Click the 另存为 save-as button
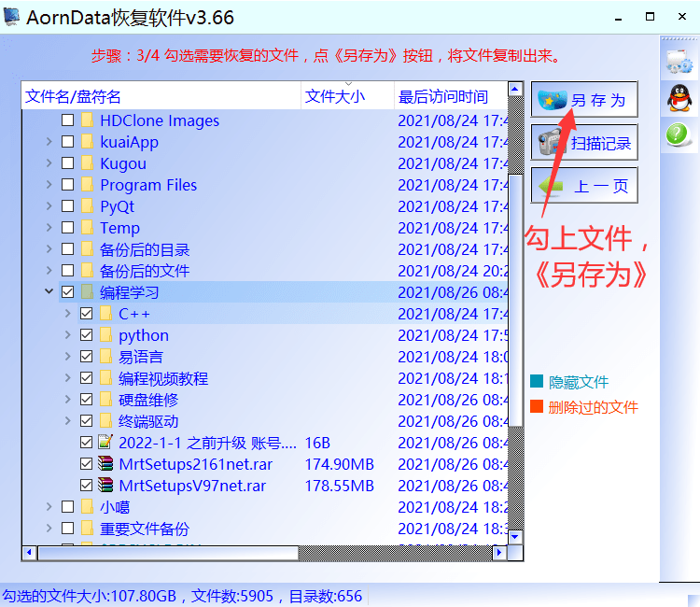The width and height of the screenshot is (700, 607). 584,99
